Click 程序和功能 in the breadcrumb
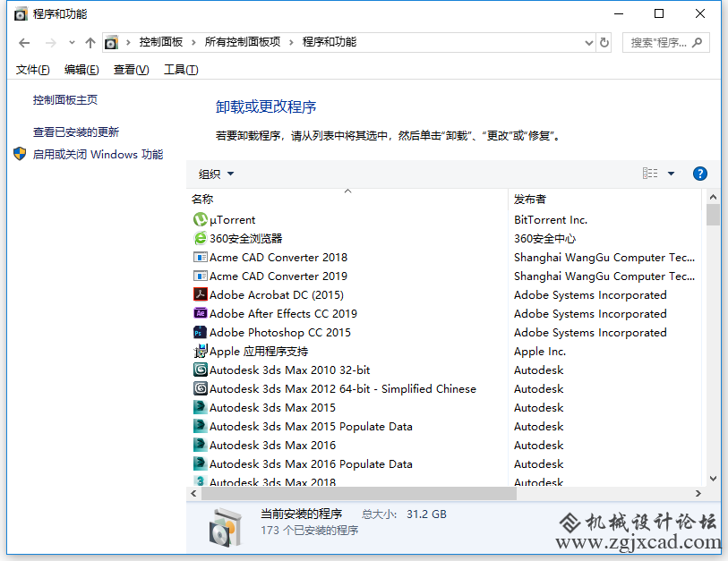The width and height of the screenshot is (728, 561). coord(330,42)
